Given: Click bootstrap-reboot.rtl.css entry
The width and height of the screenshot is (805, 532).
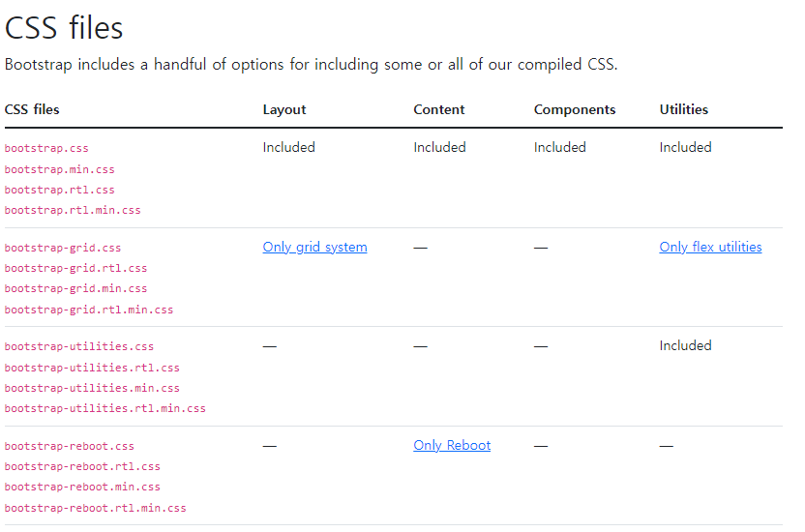Looking at the screenshot, I should click(82, 467).
